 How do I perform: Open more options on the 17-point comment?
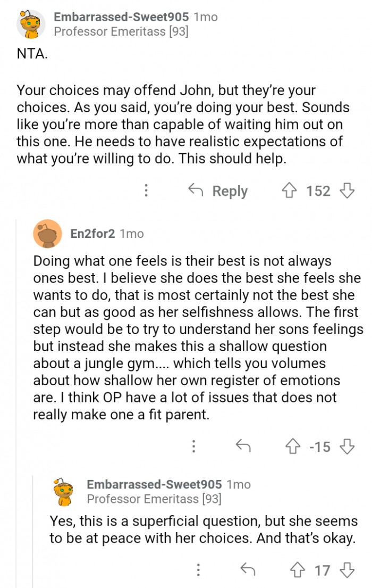click(x=198, y=570)
